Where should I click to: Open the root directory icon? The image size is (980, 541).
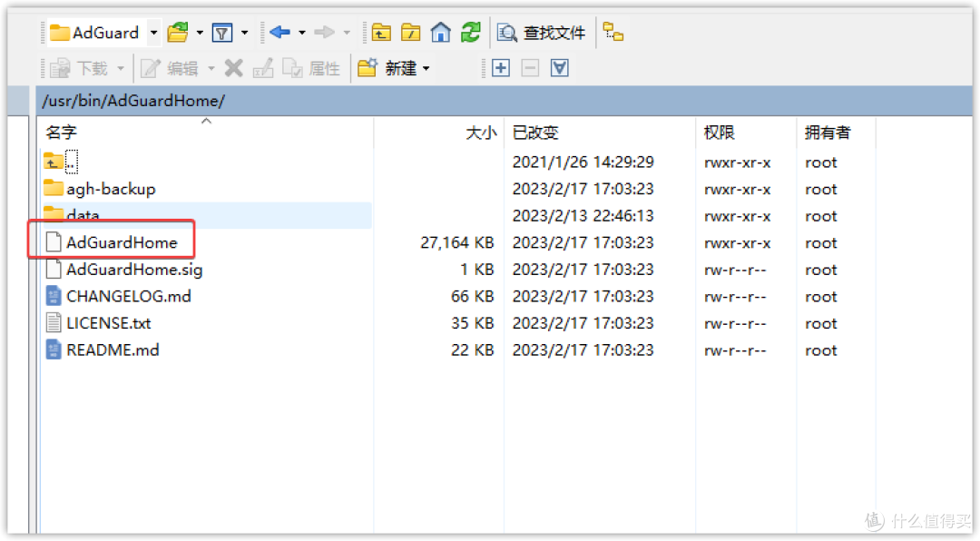tap(410, 32)
